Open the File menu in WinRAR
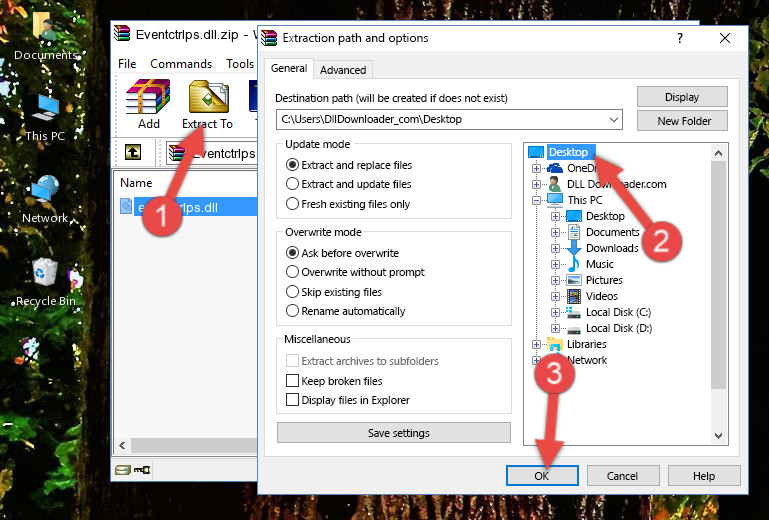 (x=127, y=64)
